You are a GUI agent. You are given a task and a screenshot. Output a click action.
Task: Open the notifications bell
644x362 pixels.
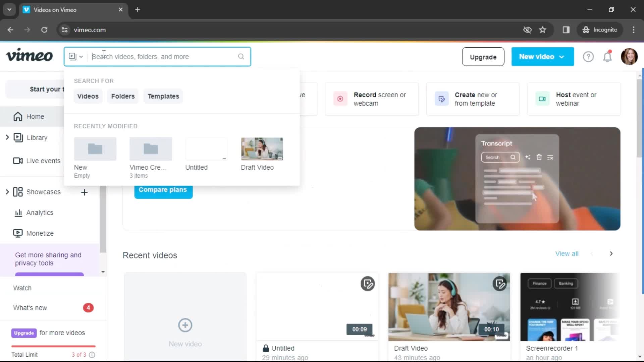607,57
